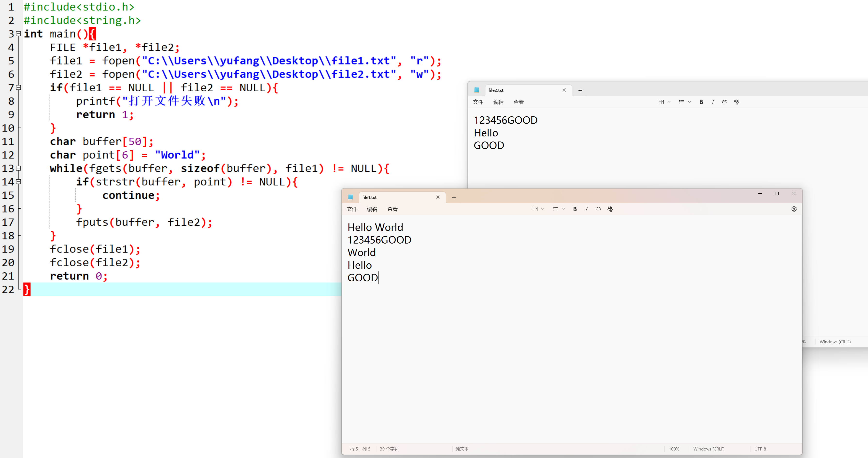Click Windows (CRLF) status in file1.txt window
This screenshot has width=868, height=458.
point(709,449)
